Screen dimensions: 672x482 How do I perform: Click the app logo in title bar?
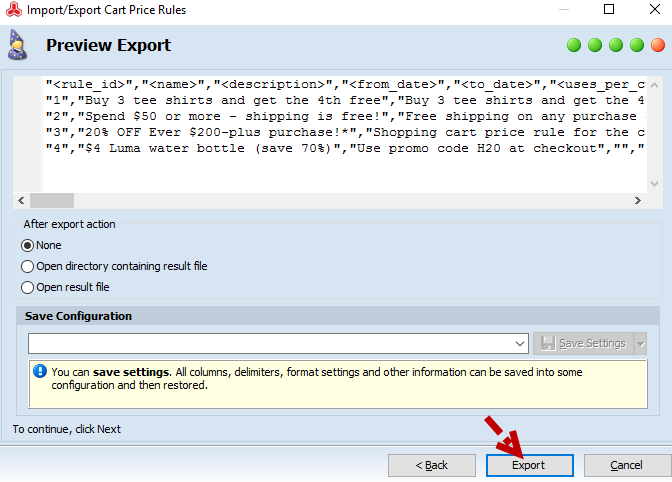(14, 9)
